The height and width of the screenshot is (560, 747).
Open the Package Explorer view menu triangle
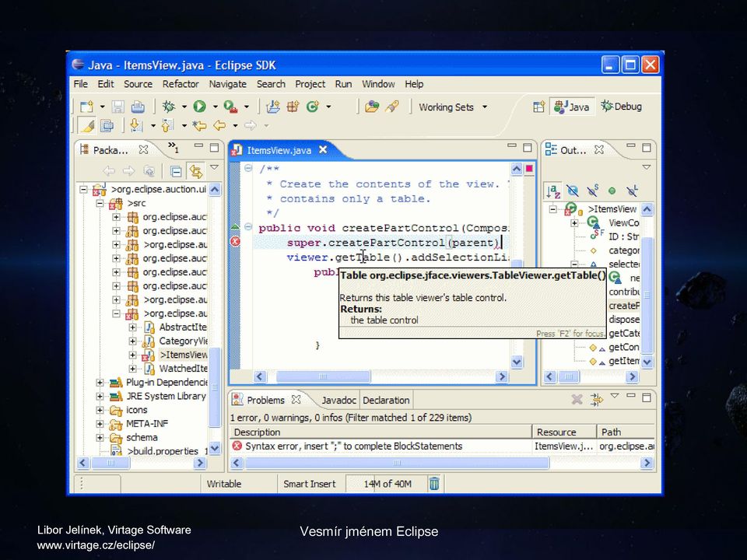coord(215,168)
